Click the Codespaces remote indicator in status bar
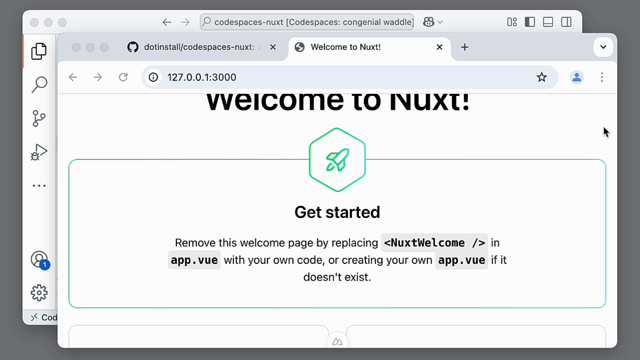 tap(44, 317)
